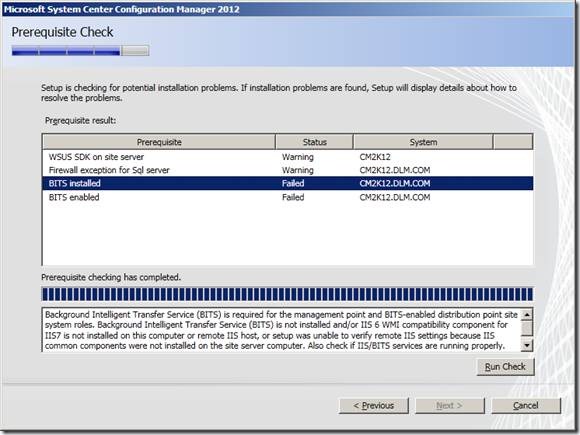The image size is (580, 435).
Task: Click Warning status of Firewall exception row
Action: click(297, 170)
